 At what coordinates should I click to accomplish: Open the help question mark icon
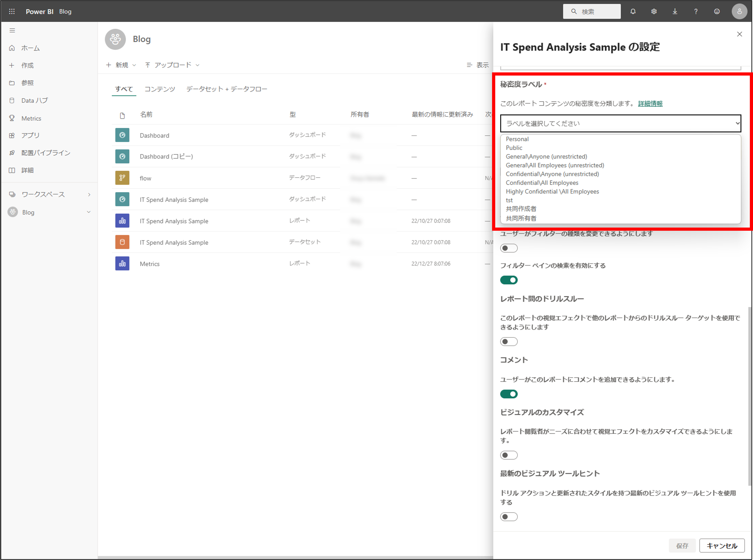tap(696, 12)
